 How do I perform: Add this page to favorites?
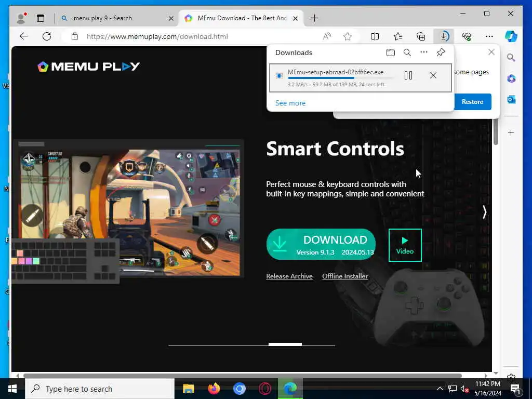pyautogui.click(x=348, y=36)
